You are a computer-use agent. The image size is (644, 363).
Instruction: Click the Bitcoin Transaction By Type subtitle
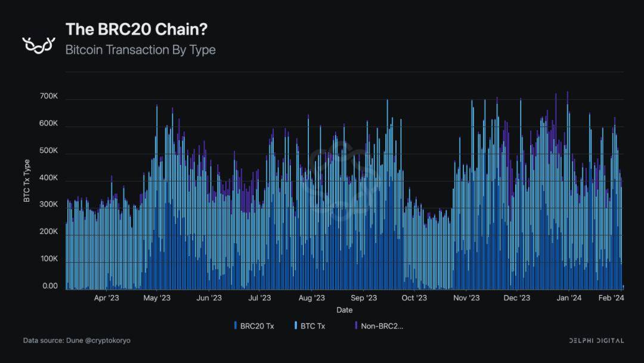[x=141, y=50]
